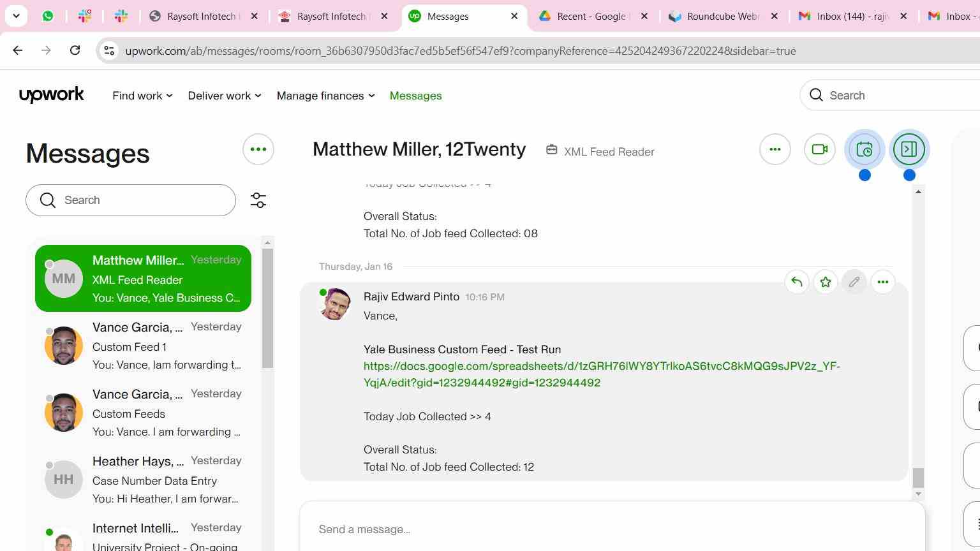Image resolution: width=980 pixels, height=551 pixels.
Task: Open the tab search dropdown arrow
Action: 16,16
